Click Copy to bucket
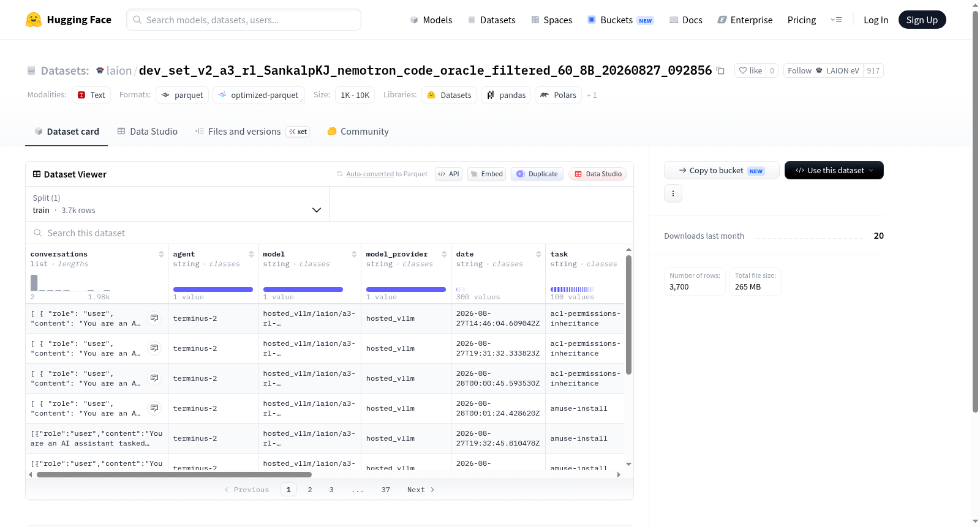 [722, 170]
